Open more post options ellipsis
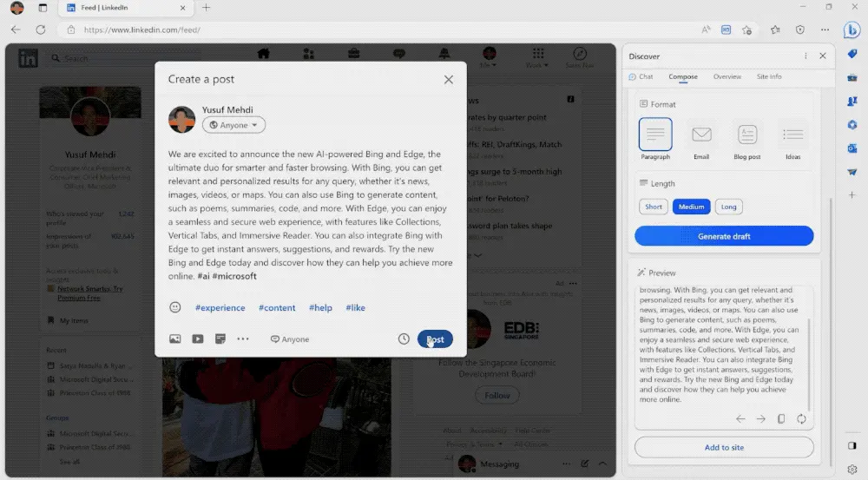Screen dimensions: 868x480 click(243, 339)
